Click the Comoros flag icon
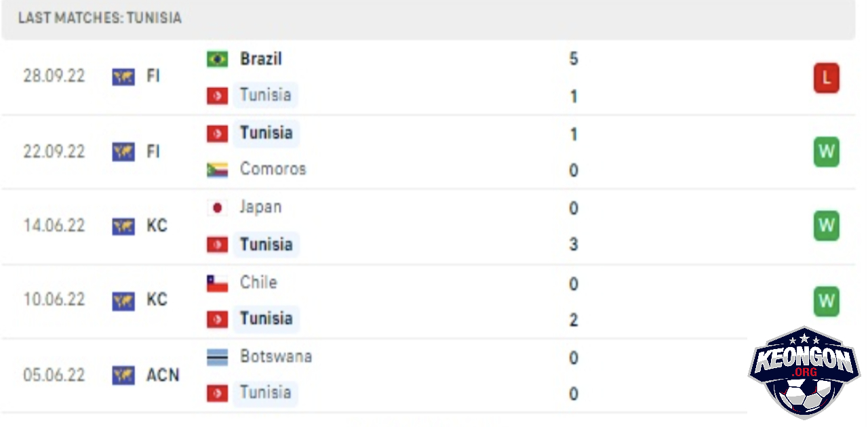The width and height of the screenshot is (868, 427). click(x=217, y=169)
